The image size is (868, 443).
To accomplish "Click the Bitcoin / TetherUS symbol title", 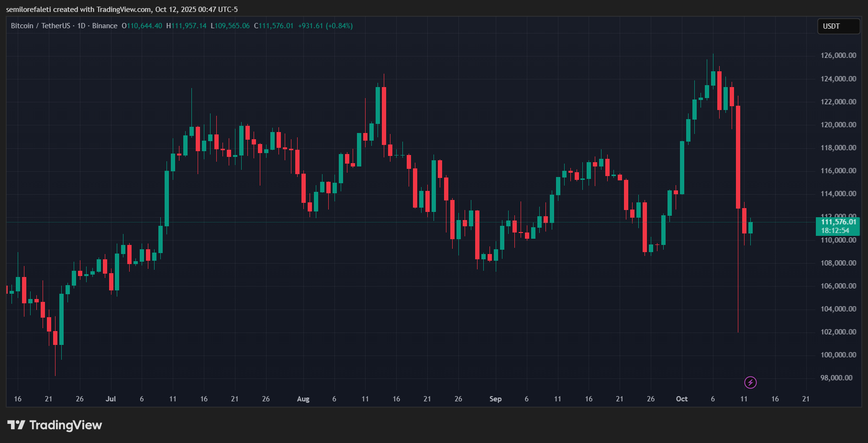I will point(40,26).
